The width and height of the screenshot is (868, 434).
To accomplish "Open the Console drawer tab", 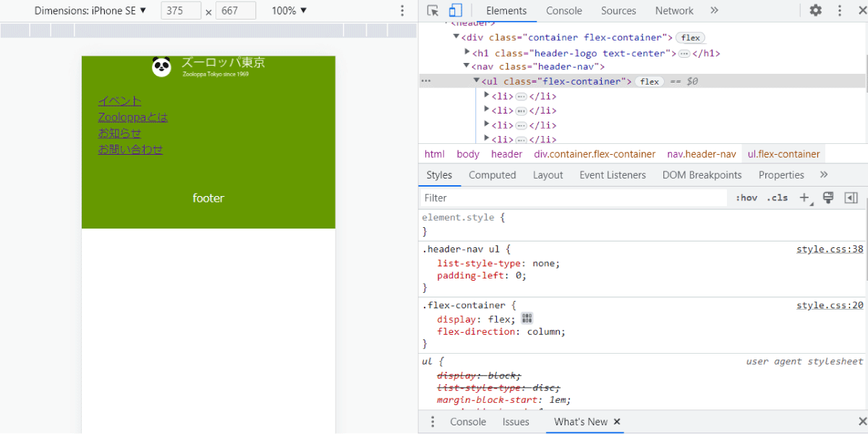I will click(x=468, y=422).
